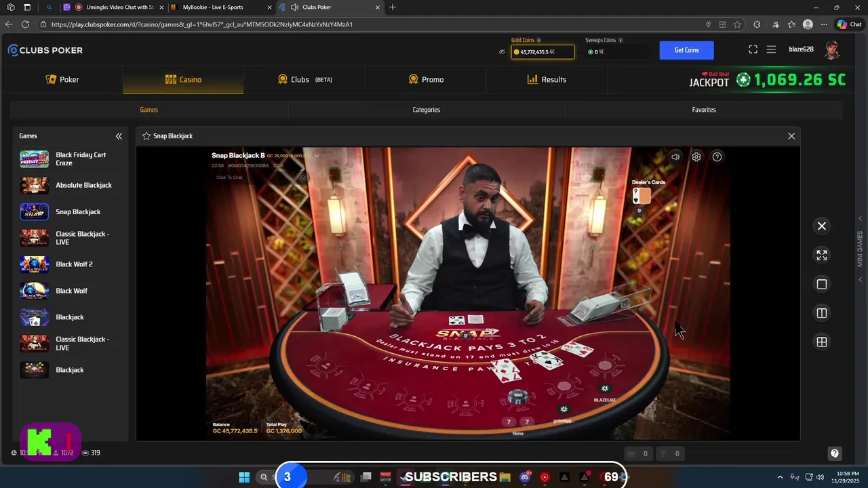Open the Poker tab
Image resolution: width=868 pixels, height=488 pixels.
pyautogui.click(x=62, y=79)
